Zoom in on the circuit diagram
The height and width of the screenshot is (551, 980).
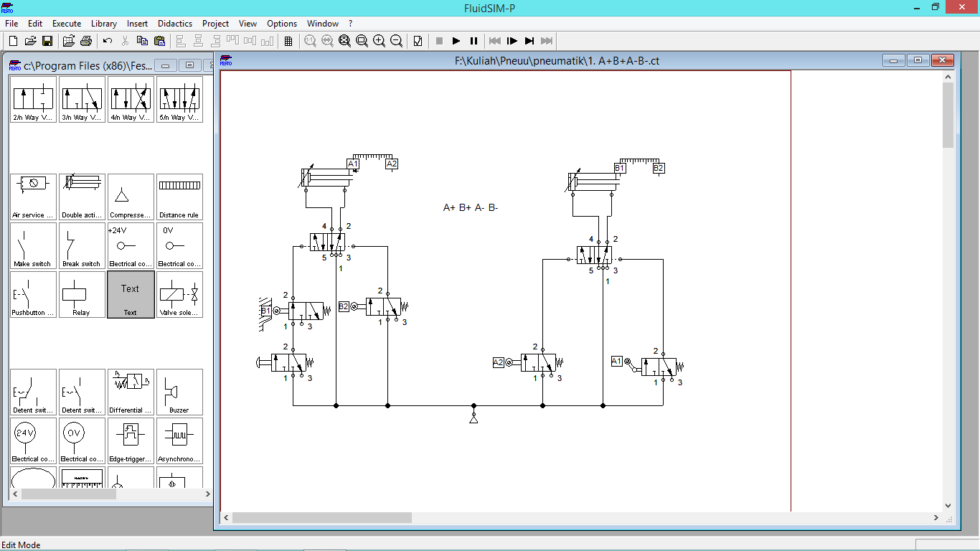[379, 41]
